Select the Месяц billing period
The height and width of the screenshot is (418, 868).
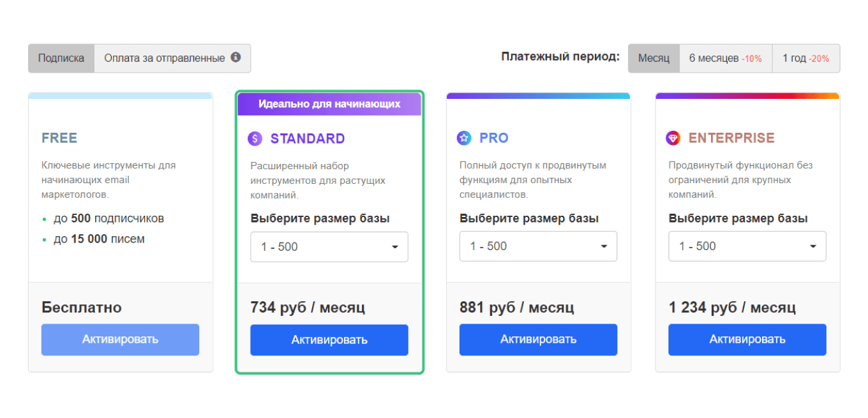coord(654,57)
